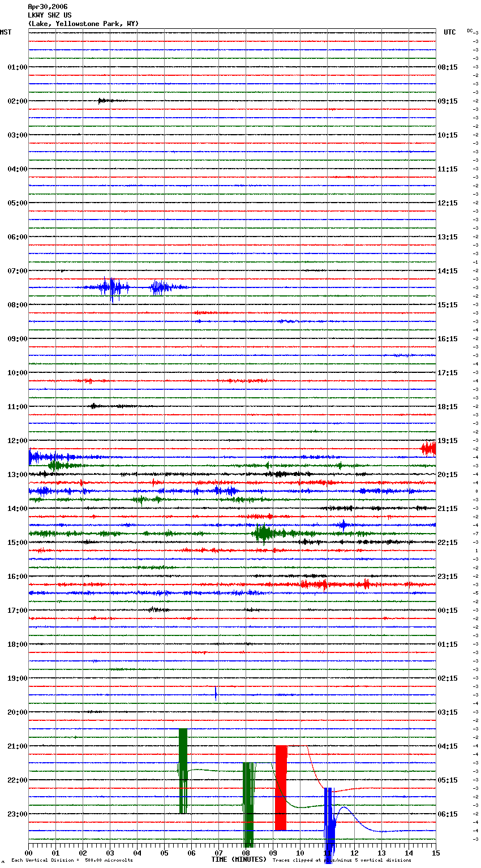Screen dimensions: 481x868
Task: Select the 04:00 MST time label
Action: (18, 169)
